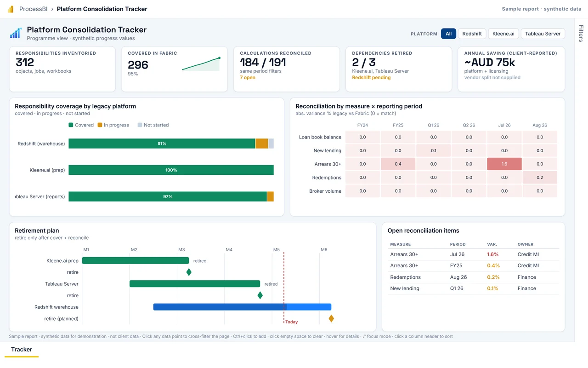Sort by the MEASURE column header

point(401,244)
